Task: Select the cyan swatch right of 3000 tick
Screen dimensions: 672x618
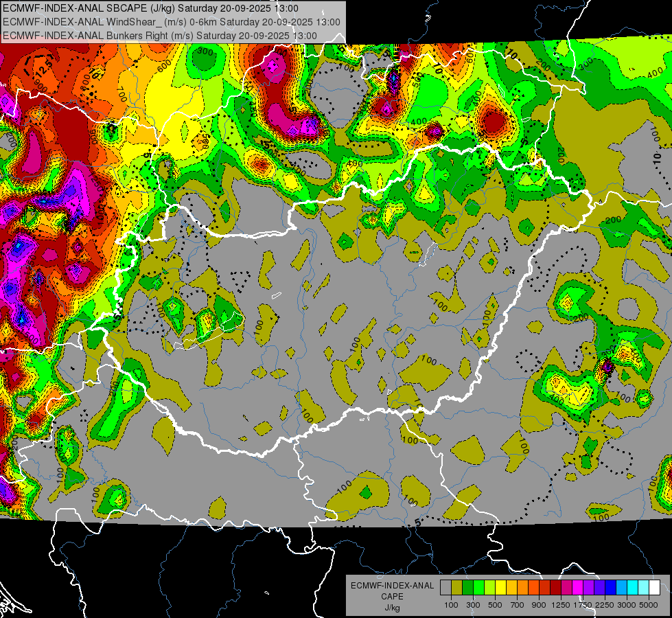Action: pyautogui.click(x=633, y=587)
